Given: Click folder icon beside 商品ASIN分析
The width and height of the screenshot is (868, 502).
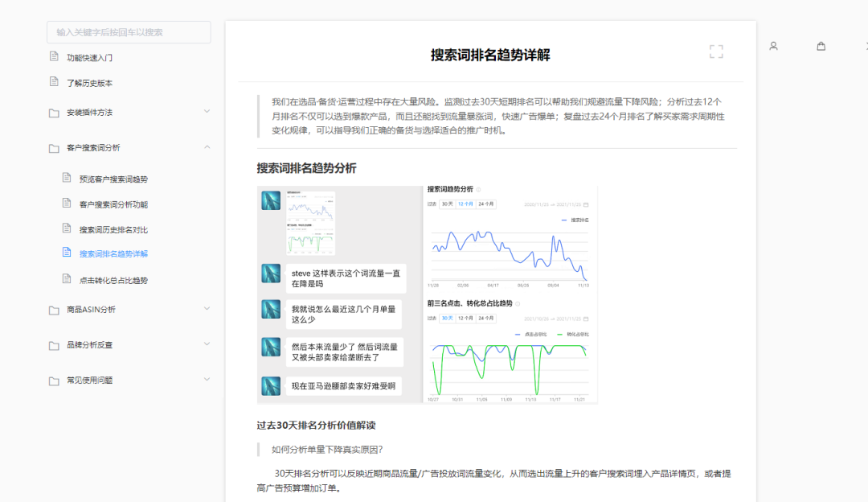Looking at the screenshot, I should (54, 311).
